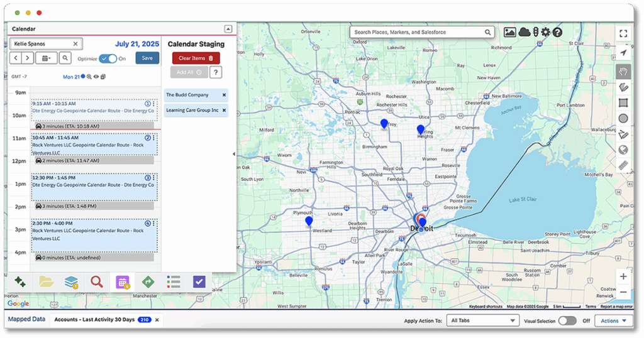Toggle the Visual Selection switch
Screen dimensions: 644x338
click(567, 320)
